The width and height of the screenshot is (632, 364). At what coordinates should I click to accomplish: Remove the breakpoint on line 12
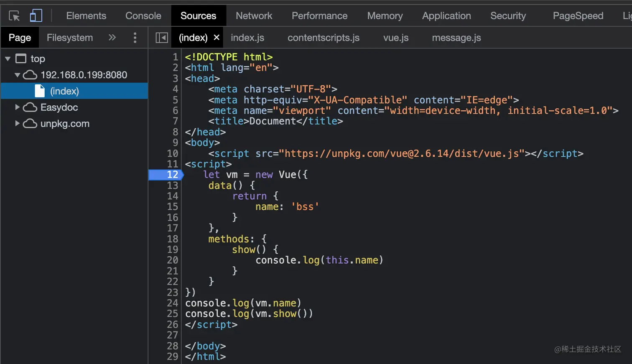click(x=166, y=175)
